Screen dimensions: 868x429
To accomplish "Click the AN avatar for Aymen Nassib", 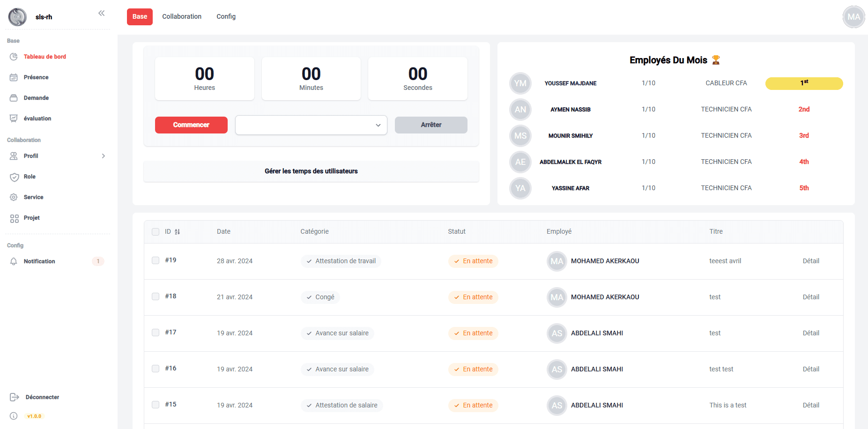I will [520, 110].
